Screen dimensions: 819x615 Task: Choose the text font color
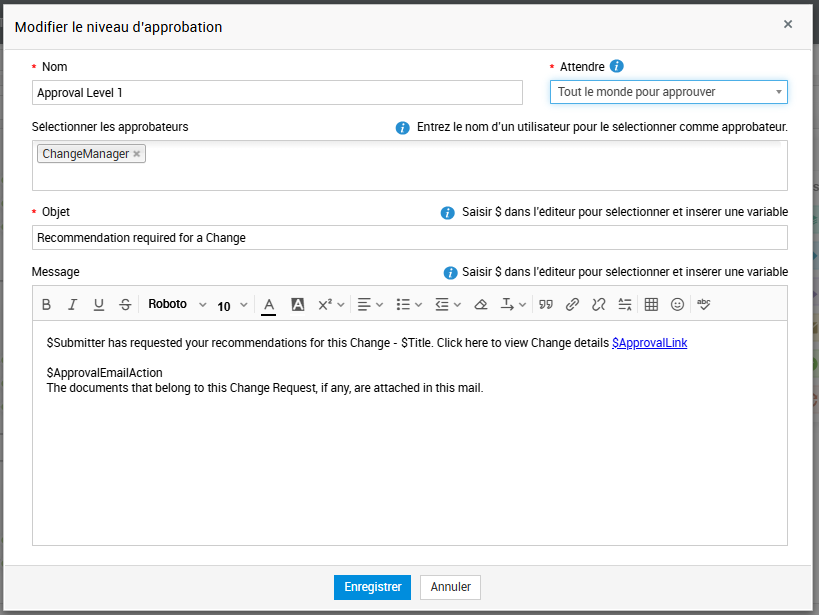(x=269, y=305)
